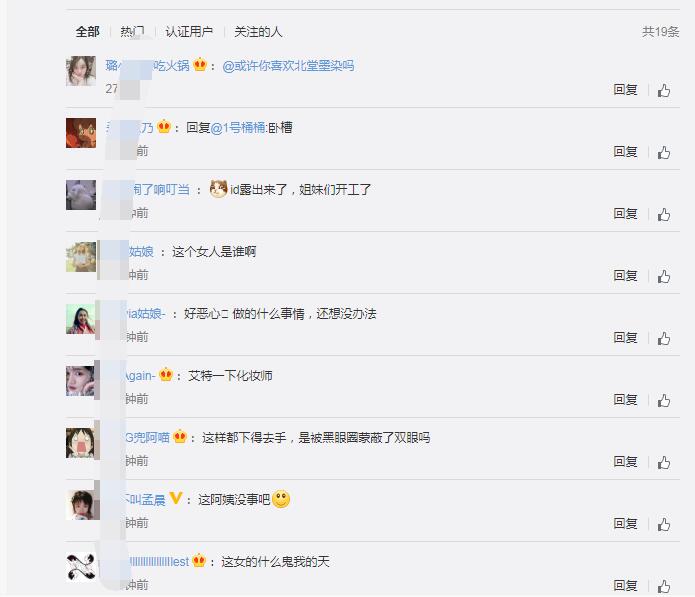Screen dimensions: 695x597
Task: Reply to the comment "这个女人是谁啊"
Action: pos(625,276)
